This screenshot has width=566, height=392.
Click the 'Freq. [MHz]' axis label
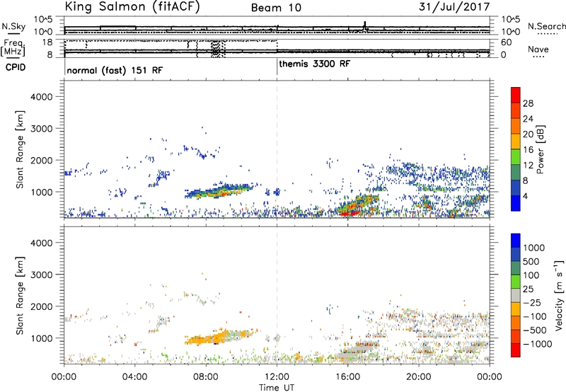pyautogui.click(x=13, y=47)
